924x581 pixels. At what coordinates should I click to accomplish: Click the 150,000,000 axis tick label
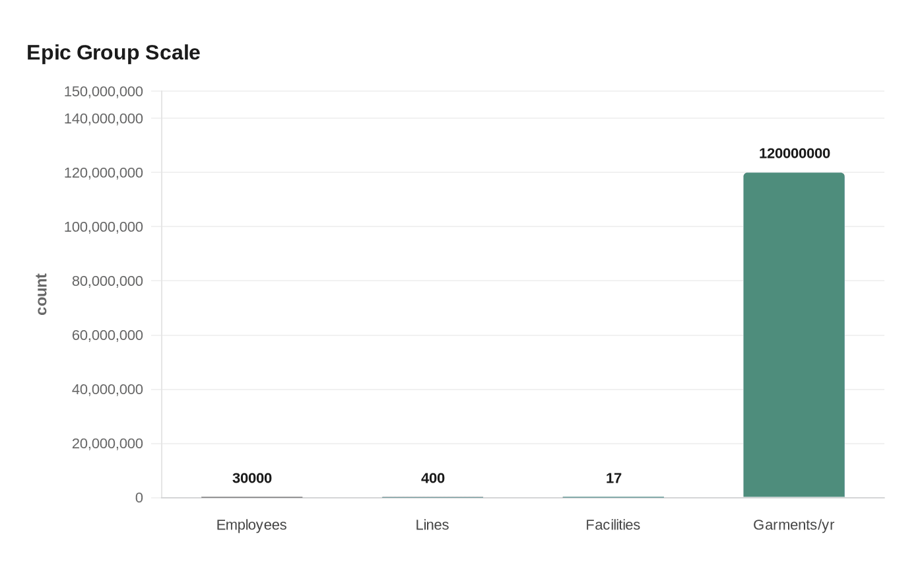tap(104, 91)
